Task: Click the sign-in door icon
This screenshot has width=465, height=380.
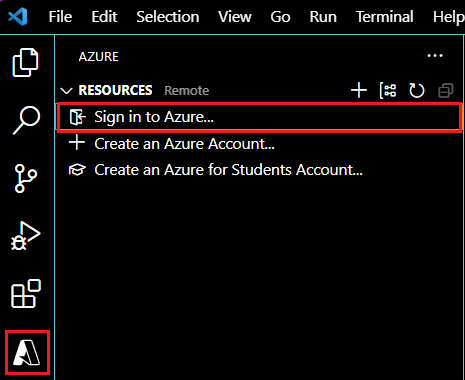Action: [x=78, y=117]
